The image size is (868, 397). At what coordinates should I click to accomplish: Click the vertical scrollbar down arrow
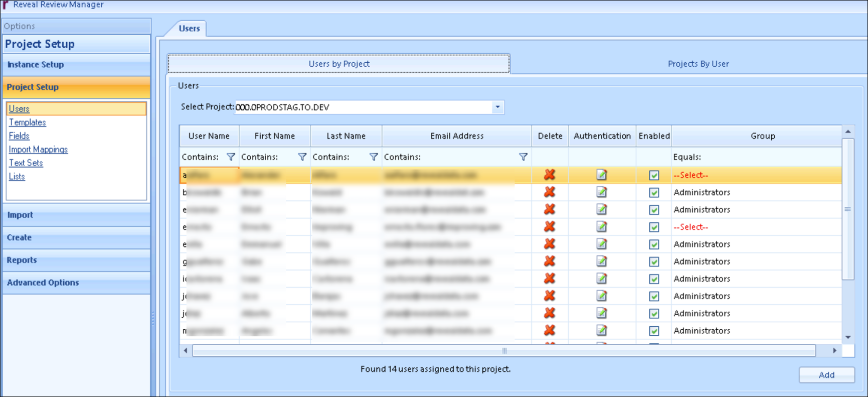(x=848, y=337)
